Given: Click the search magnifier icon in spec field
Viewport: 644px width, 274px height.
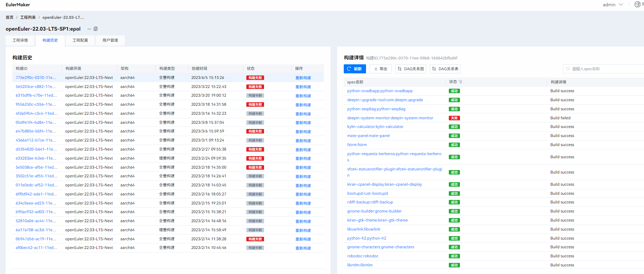Looking at the screenshot, I should click(x=568, y=69).
